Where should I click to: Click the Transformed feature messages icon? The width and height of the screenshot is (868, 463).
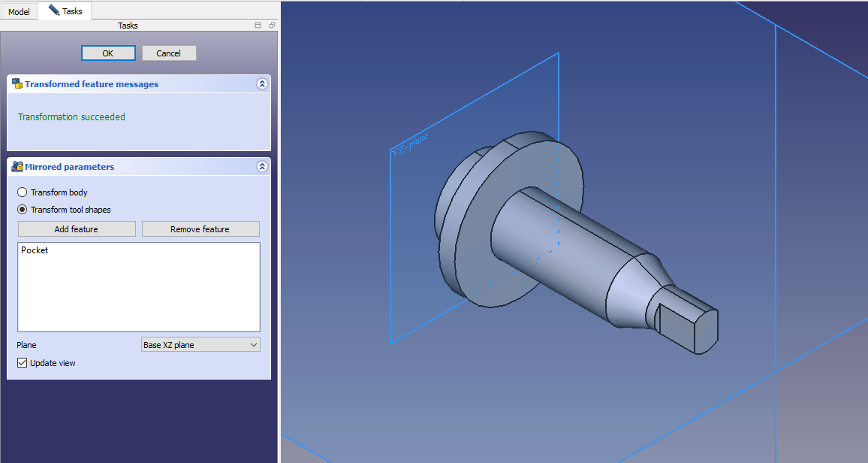click(x=17, y=84)
